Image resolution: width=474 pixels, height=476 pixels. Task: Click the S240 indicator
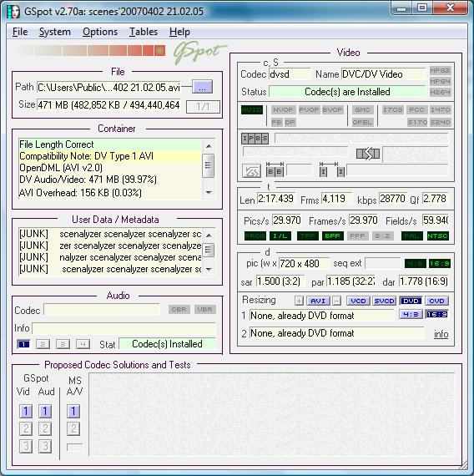[440, 122]
